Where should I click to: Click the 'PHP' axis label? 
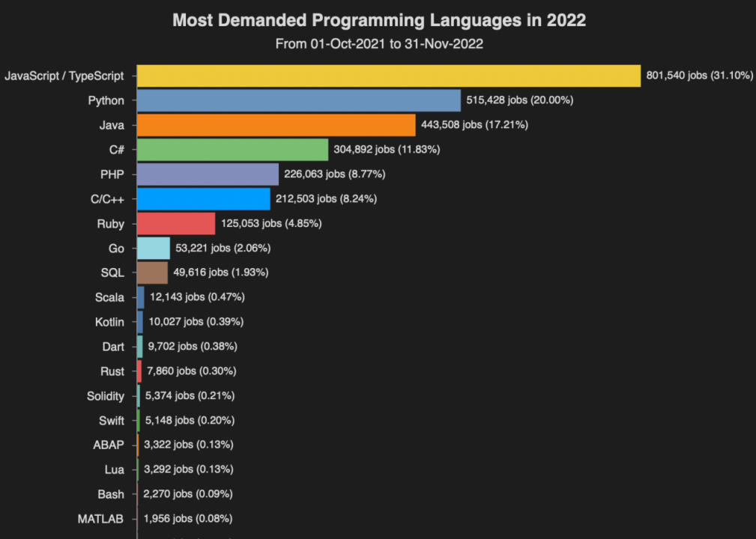pyautogui.click(x=112, y=174)
